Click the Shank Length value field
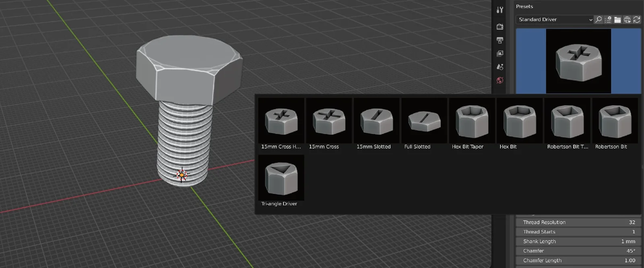The height and width of the screenshot is (268, 644). coord(578,241)
